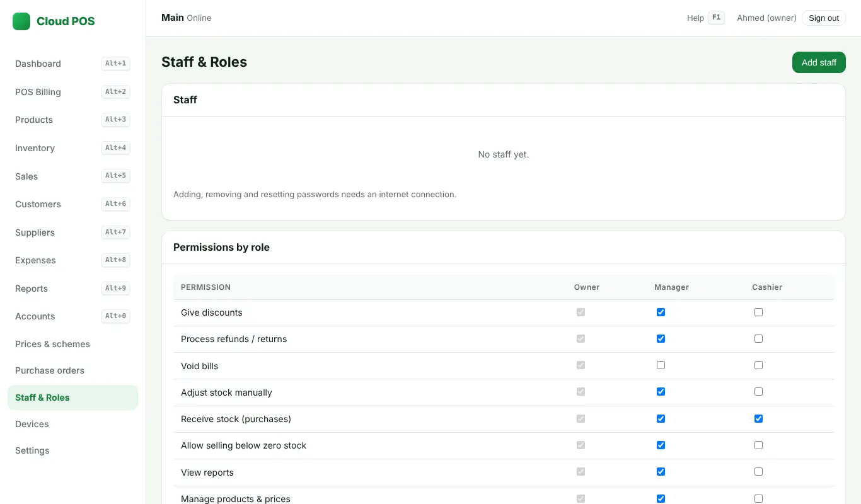Open Settings from the sidebar
The width and height of the screenshot is (861, 504).
[x=72, y=450]
